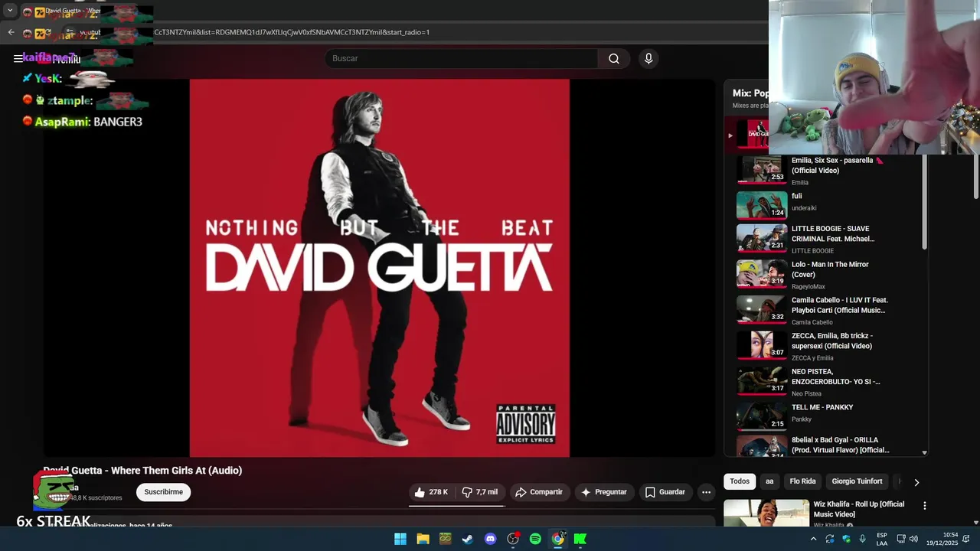This screenshot has width=980, height=551.
Task: Click video title Where Them Girls At
Action: point(142,471)
